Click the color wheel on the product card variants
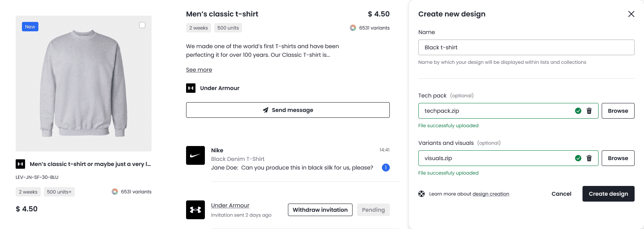 coord(115,192)
